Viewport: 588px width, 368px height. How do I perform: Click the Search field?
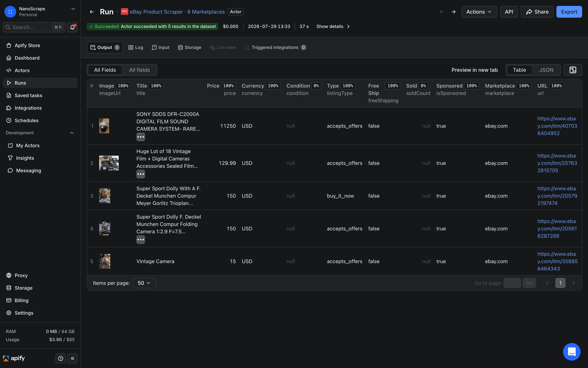[34, 27]
